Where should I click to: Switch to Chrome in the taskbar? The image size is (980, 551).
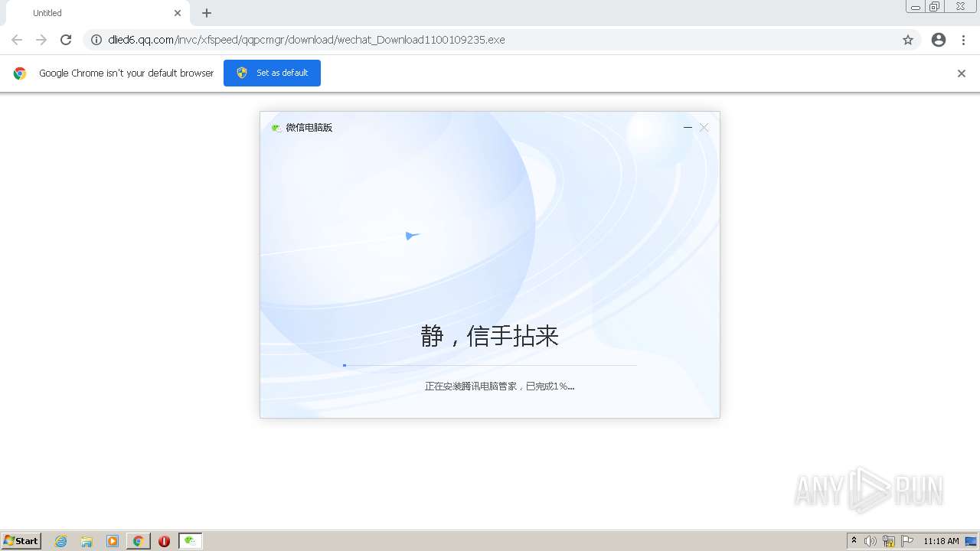click(x=138, y=541)
